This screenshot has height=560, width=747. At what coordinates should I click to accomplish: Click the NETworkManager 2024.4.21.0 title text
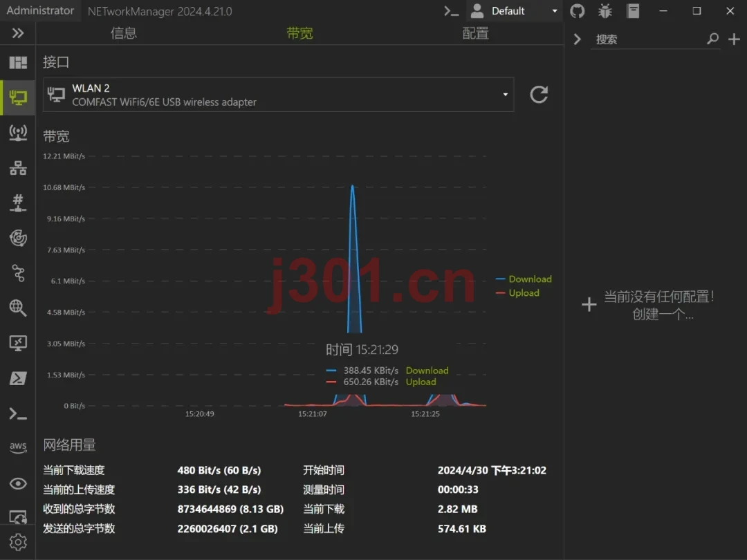[160, 11]
